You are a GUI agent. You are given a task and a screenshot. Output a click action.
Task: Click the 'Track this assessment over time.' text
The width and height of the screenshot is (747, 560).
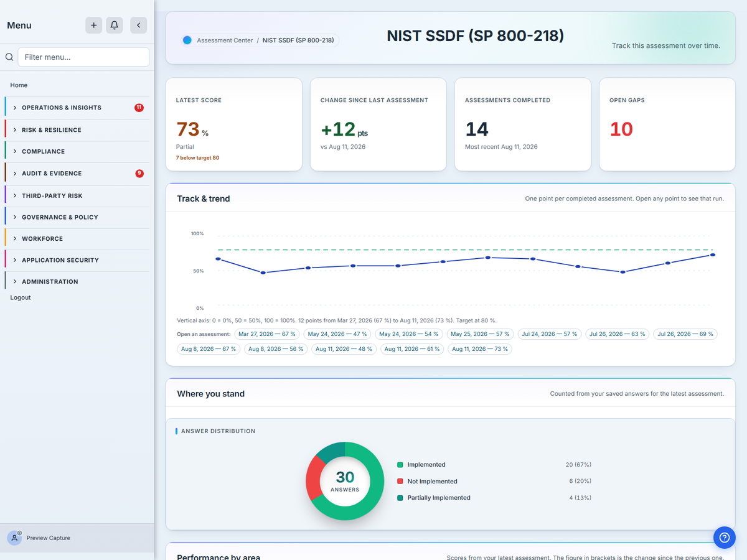(666, 45)
